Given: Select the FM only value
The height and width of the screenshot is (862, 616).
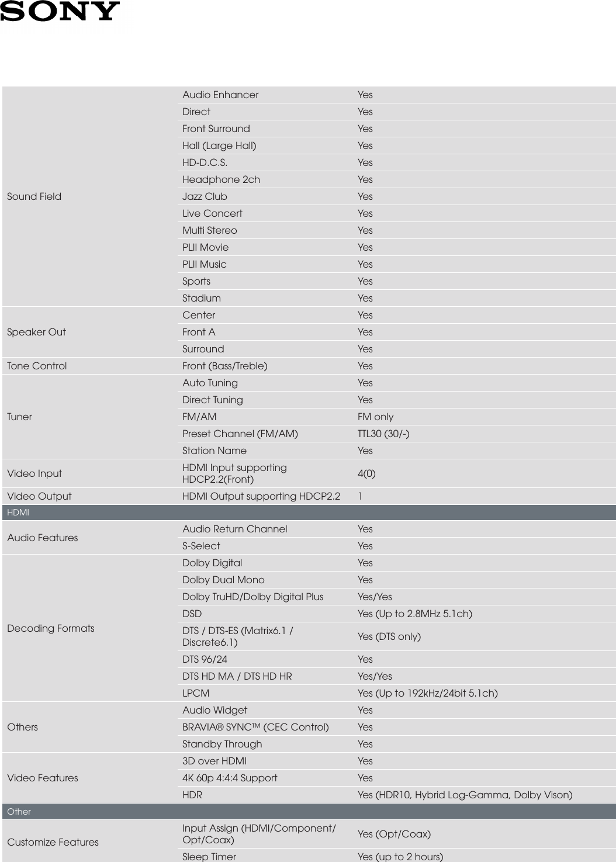Looking at the screenshot, I should tap(375, 417).
